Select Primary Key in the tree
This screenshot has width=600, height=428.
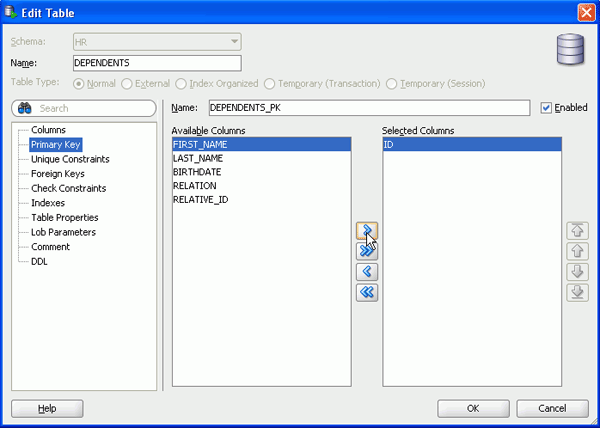pyautogui.click(x=55, y=145)
